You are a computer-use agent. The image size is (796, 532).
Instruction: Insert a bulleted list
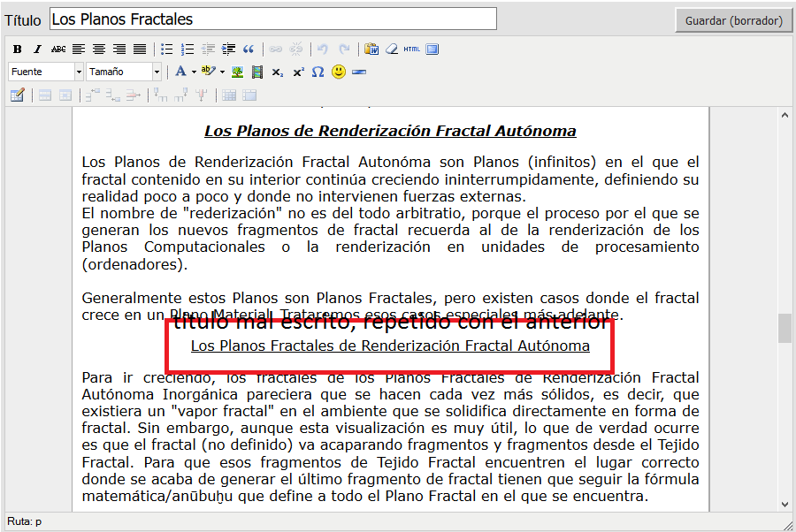166,49
